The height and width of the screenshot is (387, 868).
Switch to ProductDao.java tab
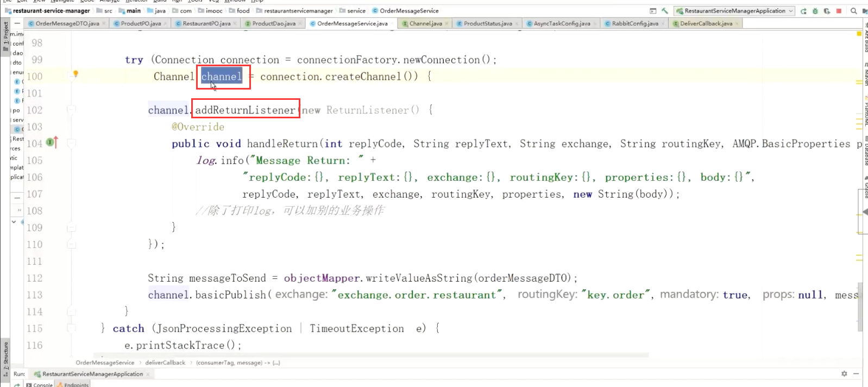tap(274, 23)
